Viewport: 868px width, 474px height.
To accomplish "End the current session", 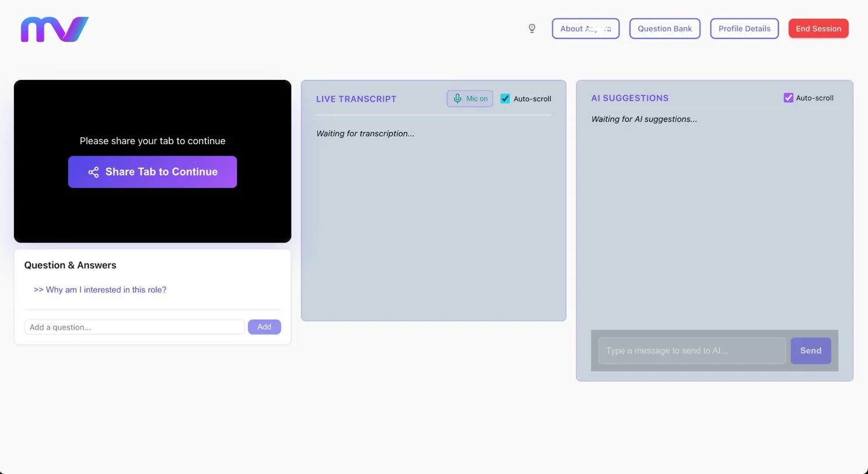I will (818, 28).
